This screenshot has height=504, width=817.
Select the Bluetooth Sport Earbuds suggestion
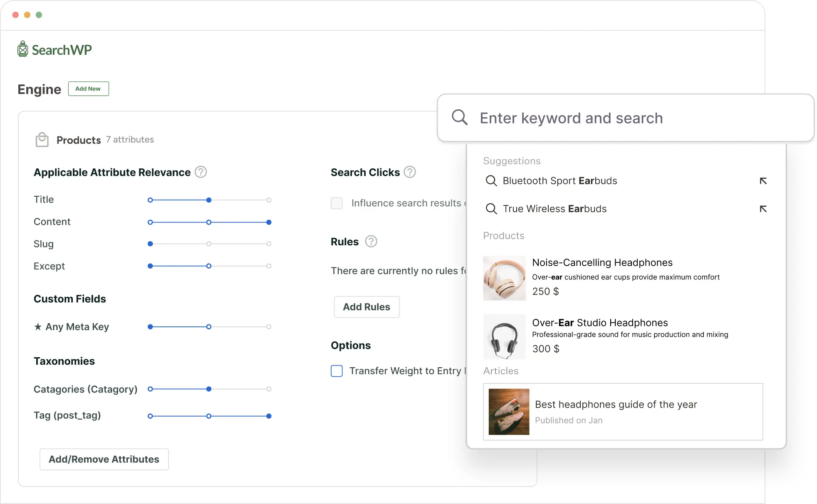(560, 181)
